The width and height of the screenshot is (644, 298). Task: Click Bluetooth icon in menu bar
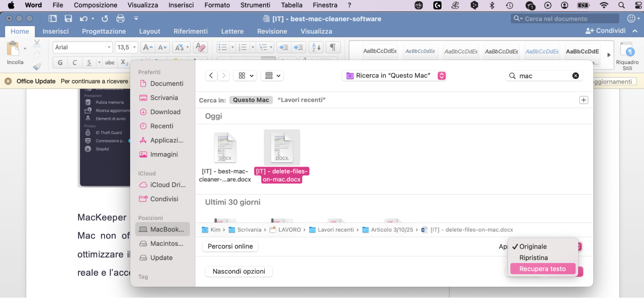[492, 5]
